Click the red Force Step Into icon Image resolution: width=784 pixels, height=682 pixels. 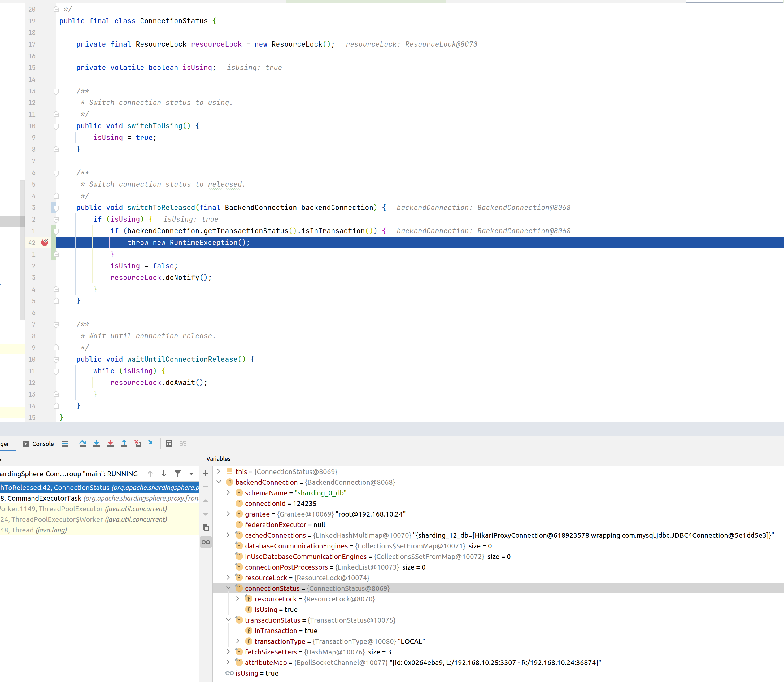pyautogui.click(x=110, y=443)
